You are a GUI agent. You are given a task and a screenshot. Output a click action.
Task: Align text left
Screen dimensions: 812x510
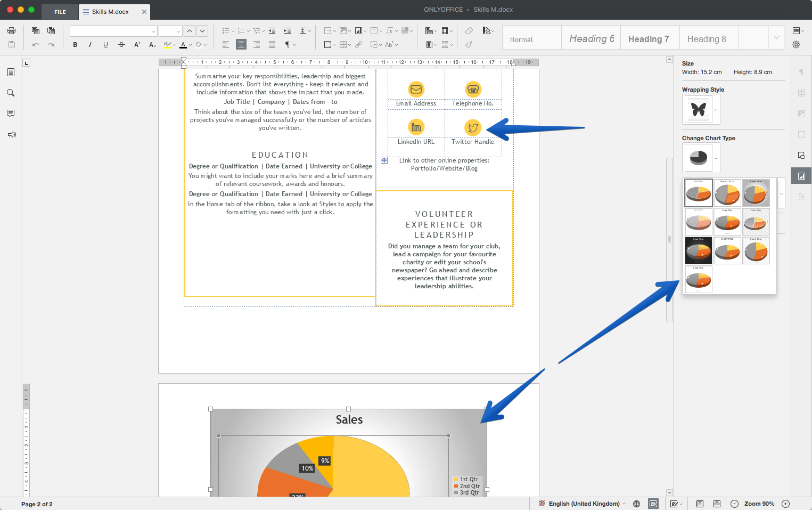[226, 45]
